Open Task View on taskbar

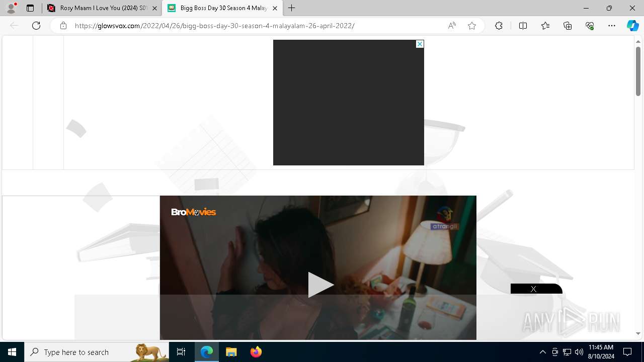(x=181, y=352)
